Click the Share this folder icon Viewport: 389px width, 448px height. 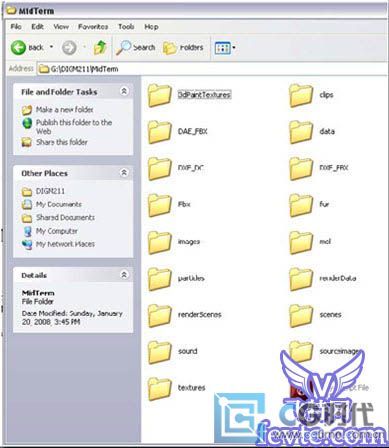click(27, 142)
